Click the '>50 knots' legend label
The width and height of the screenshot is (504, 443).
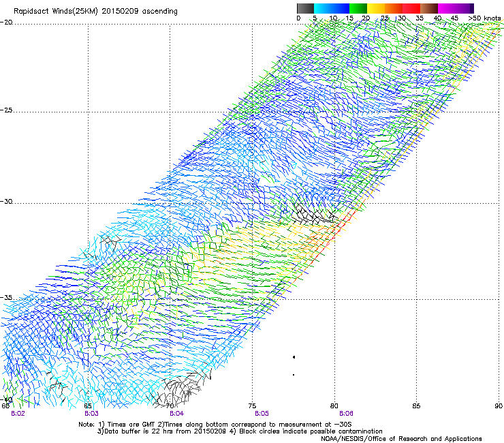(x=484, y=18)
